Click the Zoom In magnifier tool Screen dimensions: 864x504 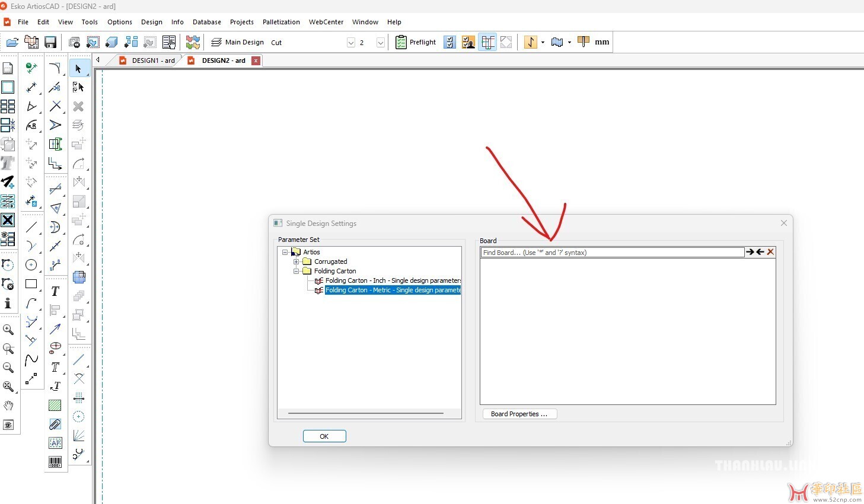(x=8, y=330)
